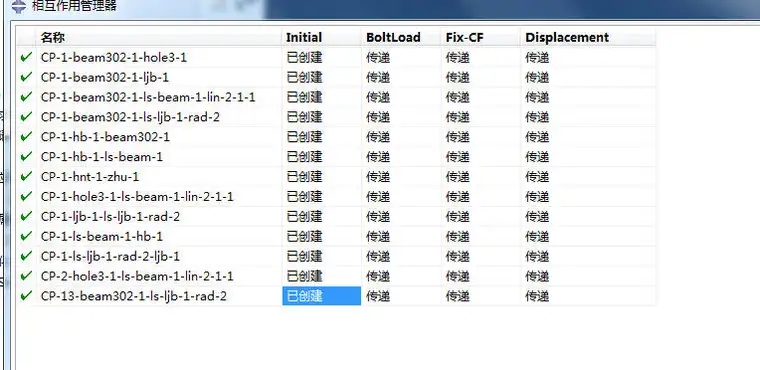Toggle green checkmark for CP-1-hnt-1-zhu-1
The height and width of the screenshot is (370, 760).
26,177
